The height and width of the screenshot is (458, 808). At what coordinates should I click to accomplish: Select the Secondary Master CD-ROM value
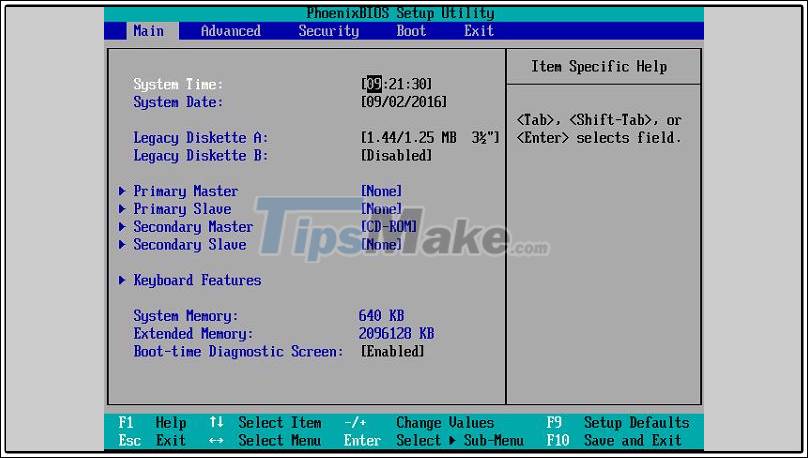(x=389, y=227)
